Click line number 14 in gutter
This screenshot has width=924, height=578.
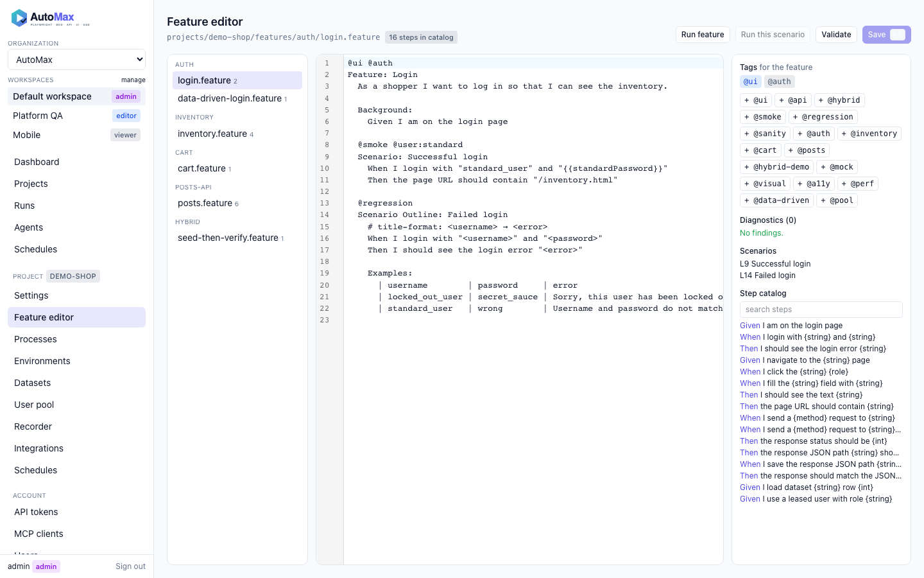pos(325,215)
